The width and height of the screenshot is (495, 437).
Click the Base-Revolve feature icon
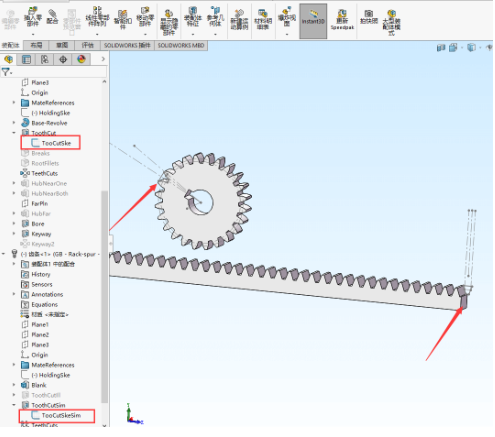pyautogui.click(x=25, y=123)
